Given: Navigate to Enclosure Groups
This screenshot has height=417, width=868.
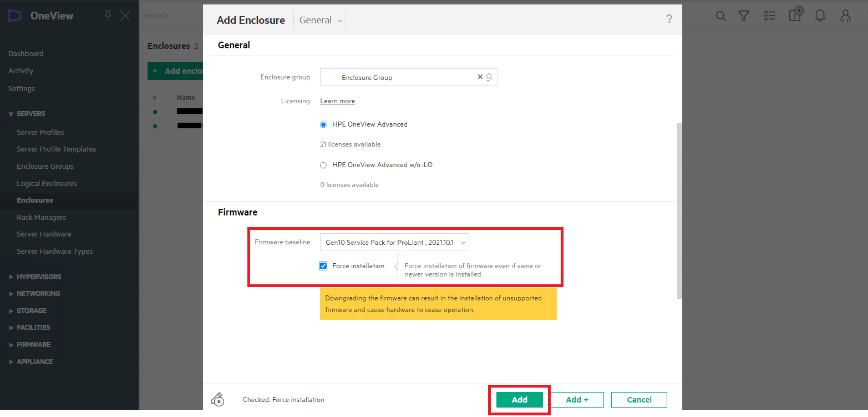Looking at the screenshot, I should click(45, 167).
